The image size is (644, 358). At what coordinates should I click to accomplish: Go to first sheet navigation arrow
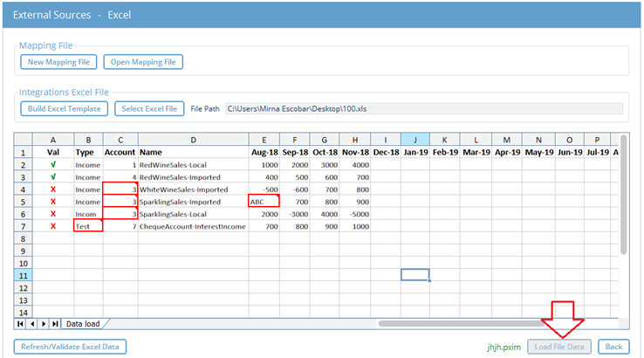[21, 324]
